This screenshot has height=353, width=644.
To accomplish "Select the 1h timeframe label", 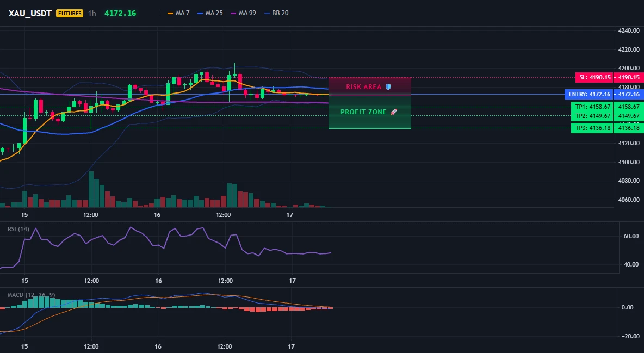I will (x=92, y=13).
